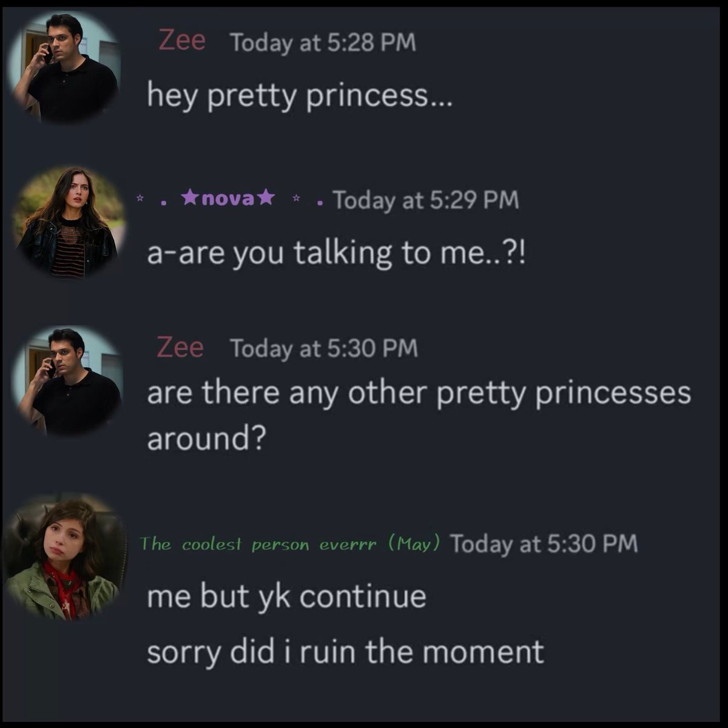The image size is (728, 728).
Task: Click Zee's 'Today at 5:30 PM' timestamp
Action: (x=324, y=349)
